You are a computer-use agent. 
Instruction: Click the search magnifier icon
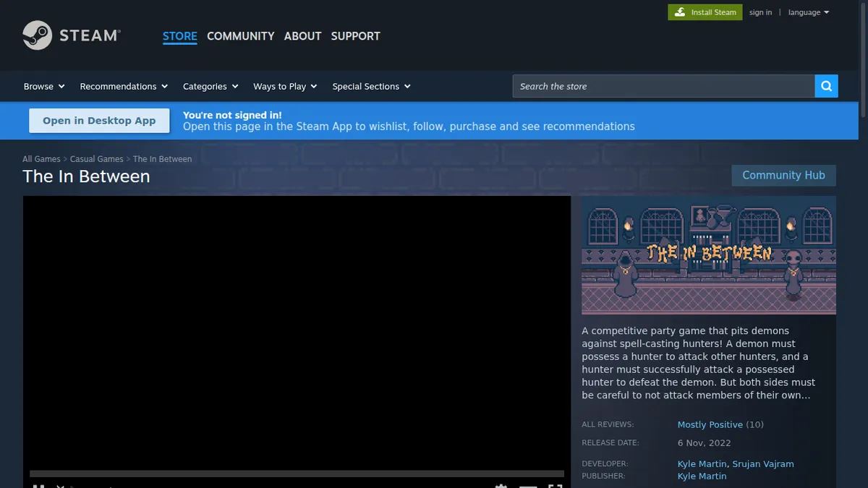826,86
